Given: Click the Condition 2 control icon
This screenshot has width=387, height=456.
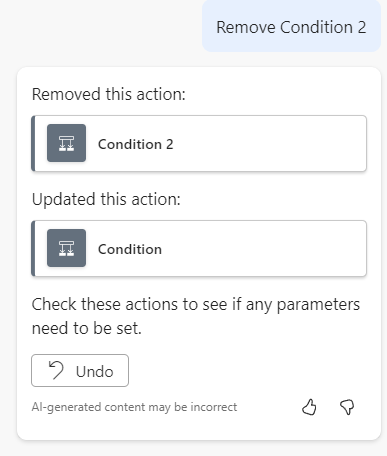Looking at the screenshot, I should pos(66,143).
